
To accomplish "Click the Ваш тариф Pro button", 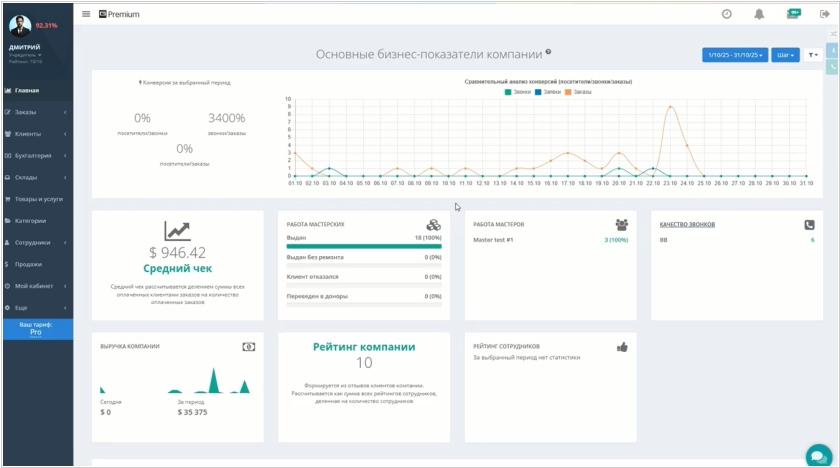I will pos(36,329).
